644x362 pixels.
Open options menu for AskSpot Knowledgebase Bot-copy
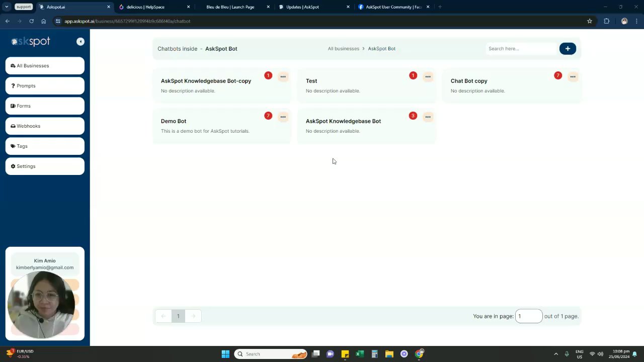(x=283, y=76)
